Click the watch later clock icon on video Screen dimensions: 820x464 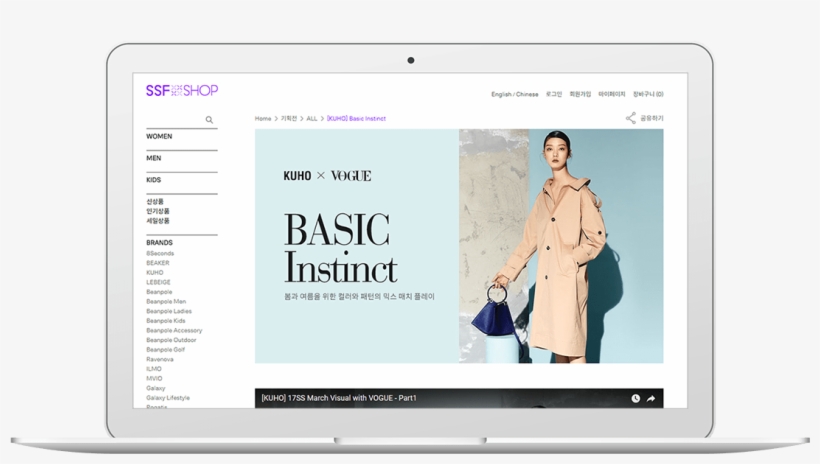coord(635,399)
